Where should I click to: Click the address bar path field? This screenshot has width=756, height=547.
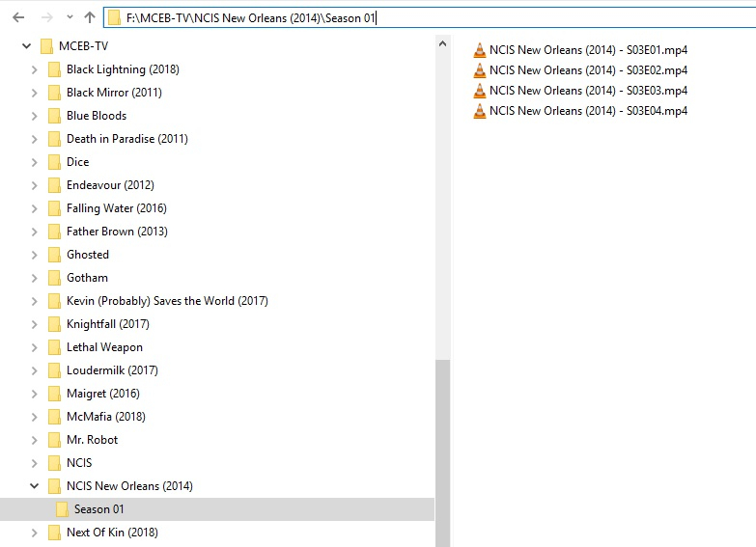(x=430, y=17)
